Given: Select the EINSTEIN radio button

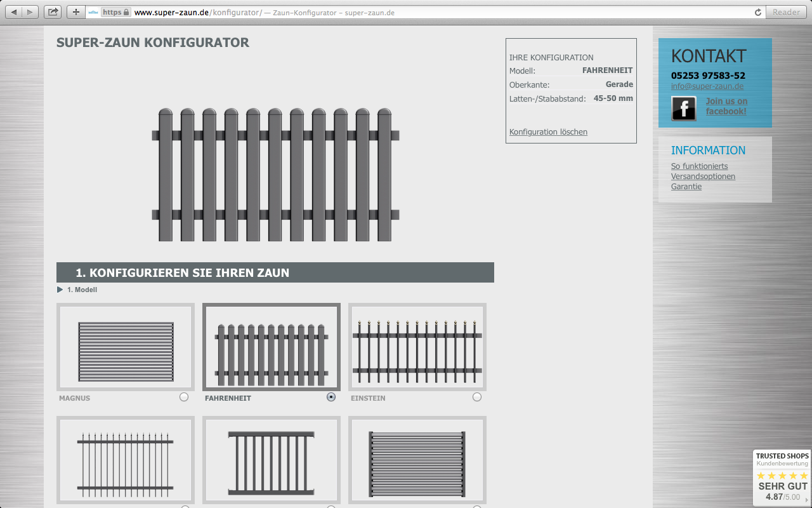Looking at the screenshot, I should point(477,397).
